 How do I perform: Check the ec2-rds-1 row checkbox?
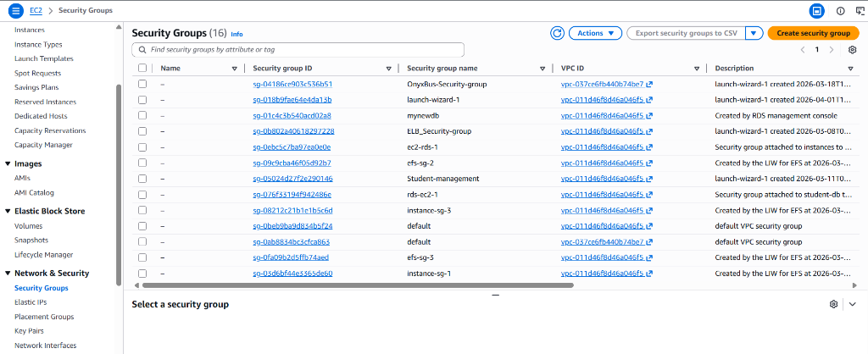tap(142, 147)
